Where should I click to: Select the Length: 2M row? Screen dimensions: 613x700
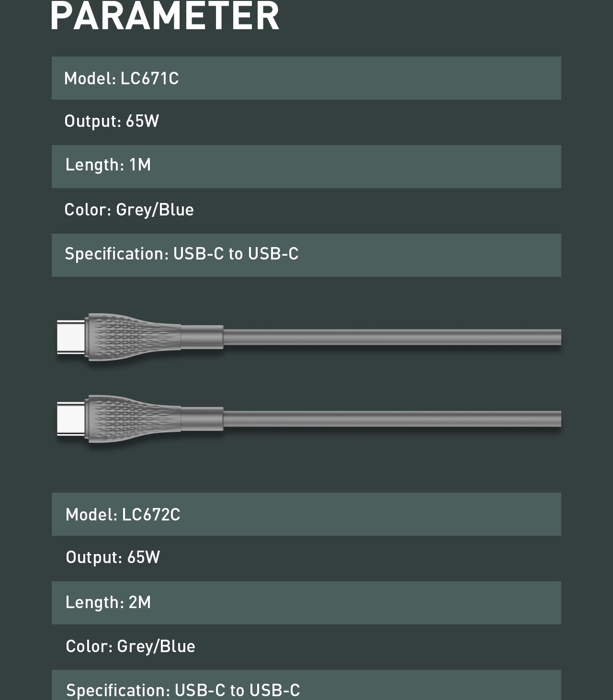[306, 603]
